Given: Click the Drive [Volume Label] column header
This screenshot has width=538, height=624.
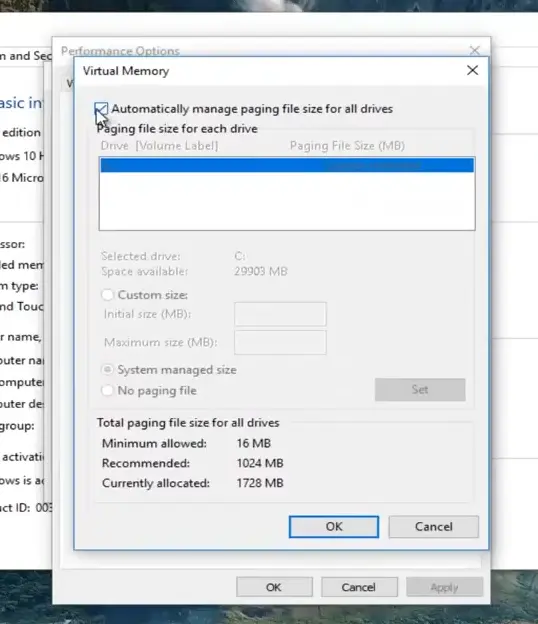Looking at the screenshot, I should click(159, 146).
